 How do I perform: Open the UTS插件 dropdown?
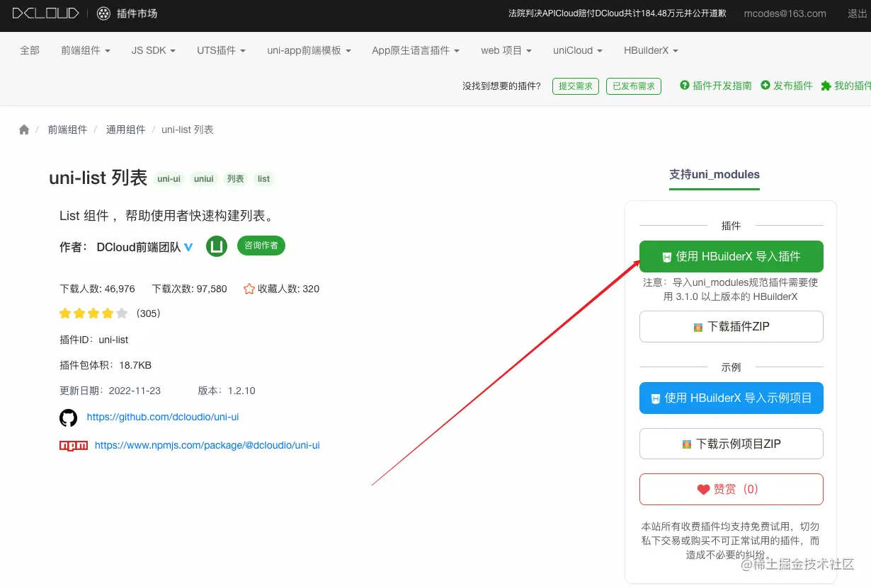[222, 50]
